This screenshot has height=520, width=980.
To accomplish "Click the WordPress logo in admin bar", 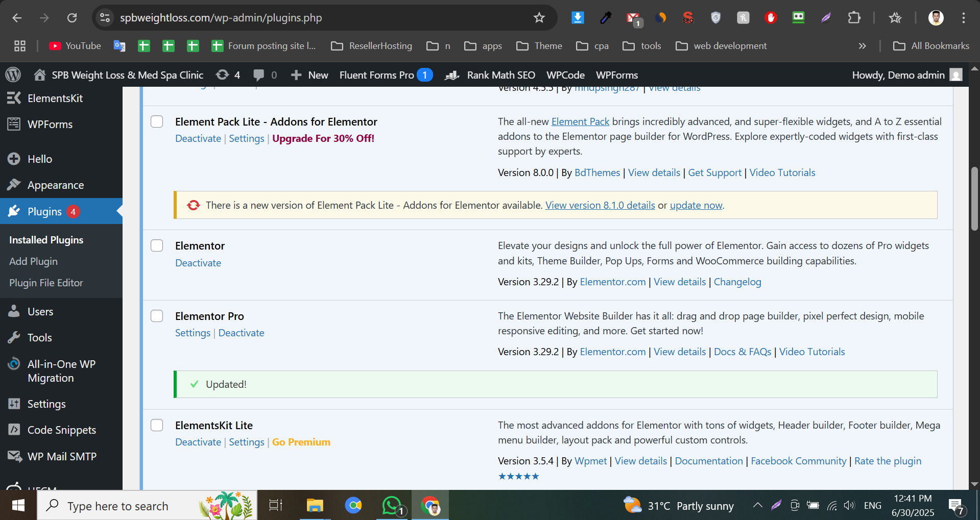I will coord(13,75).
